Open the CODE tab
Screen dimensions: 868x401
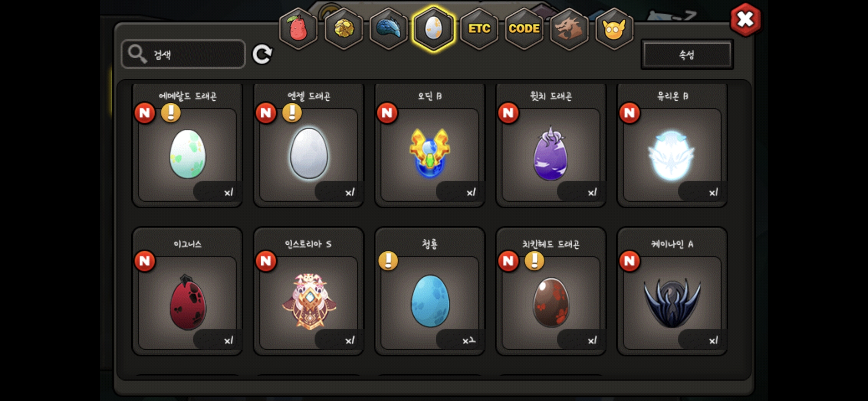point(524,29)
